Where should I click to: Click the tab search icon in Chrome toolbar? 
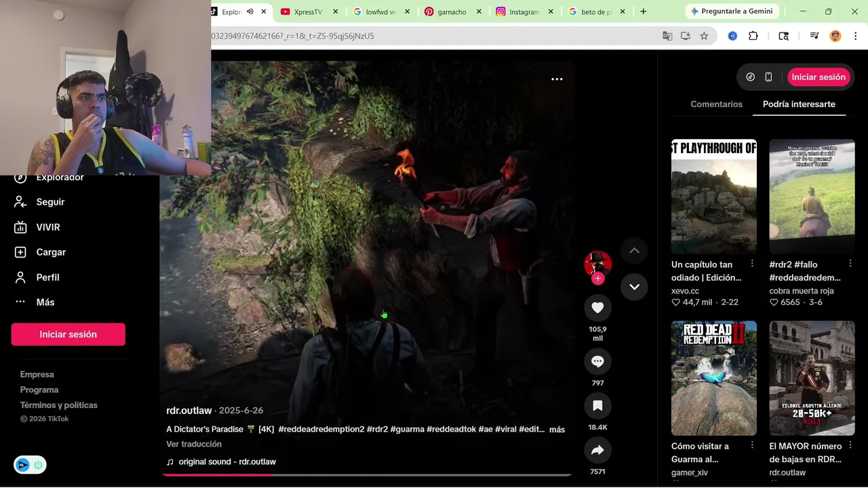783,36
